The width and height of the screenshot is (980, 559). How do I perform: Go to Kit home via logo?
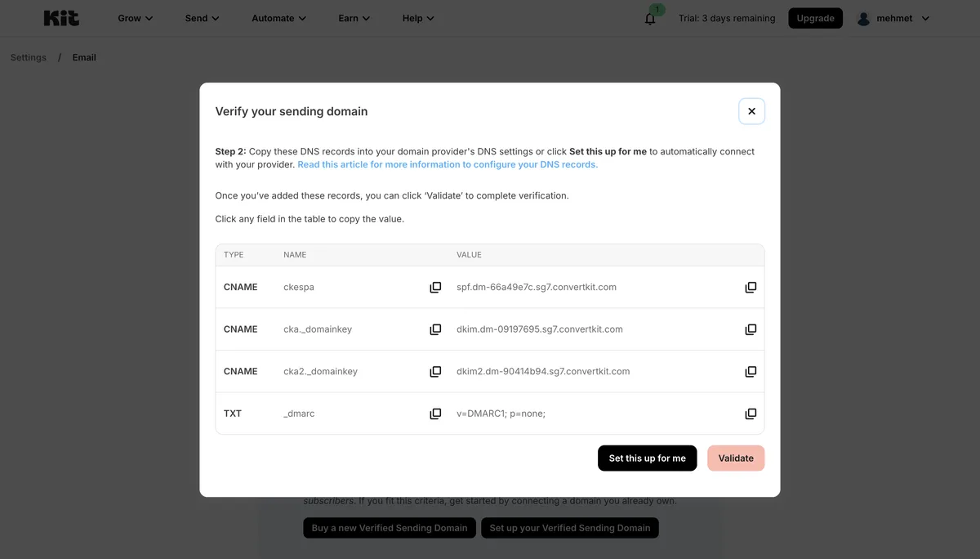(x=61, y=18)
